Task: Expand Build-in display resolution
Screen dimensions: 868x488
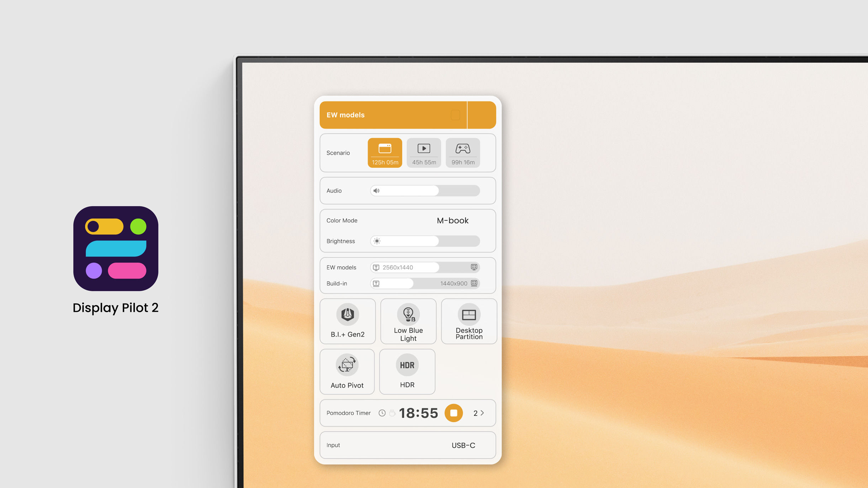Action: click(x=474, y=283)
